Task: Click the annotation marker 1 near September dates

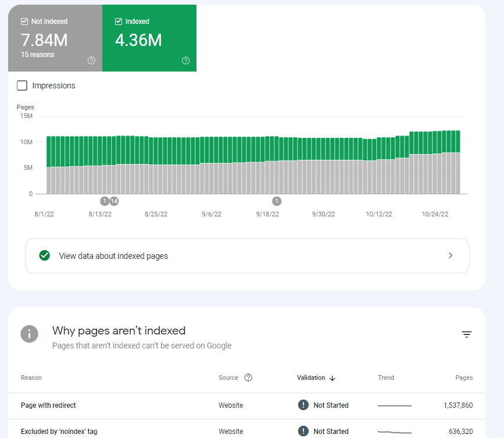Action: 277,201
